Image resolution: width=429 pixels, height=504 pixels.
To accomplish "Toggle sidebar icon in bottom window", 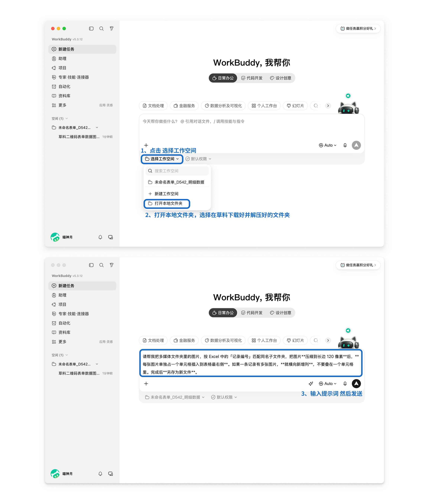I will (91, 265).
